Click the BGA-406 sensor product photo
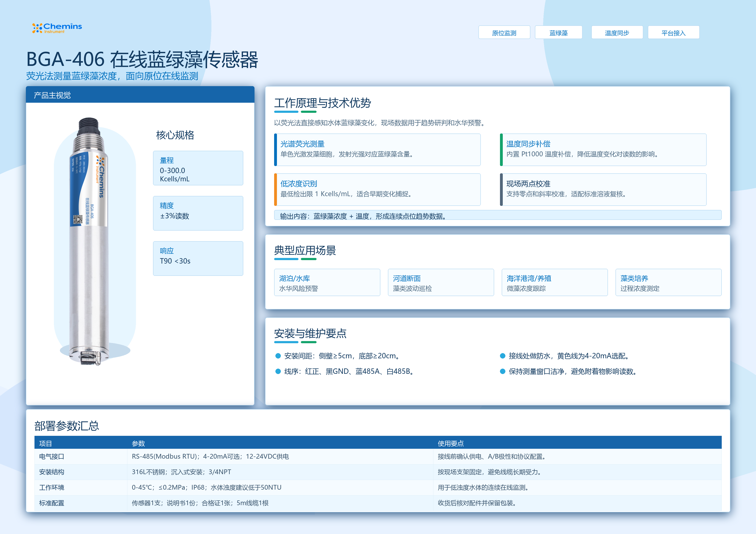Image resolution: width=756 pixels, height=534 pixels. tap(89, 241)
